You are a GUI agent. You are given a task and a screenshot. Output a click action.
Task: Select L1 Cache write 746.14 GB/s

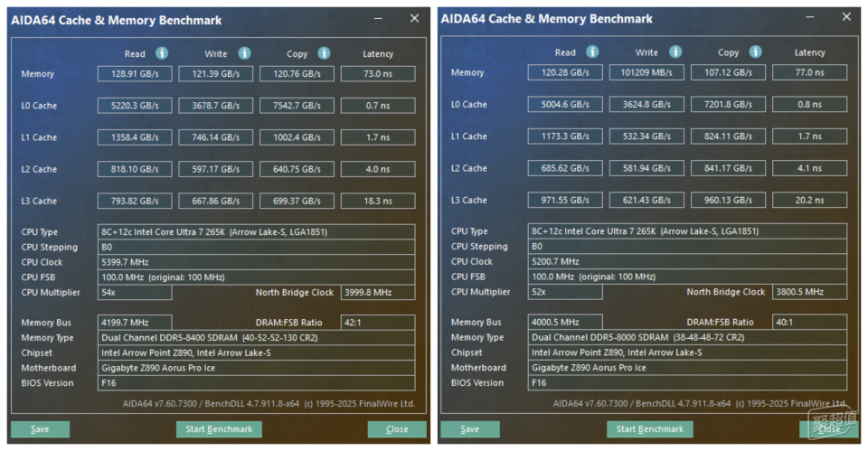(x=216, y=137)
